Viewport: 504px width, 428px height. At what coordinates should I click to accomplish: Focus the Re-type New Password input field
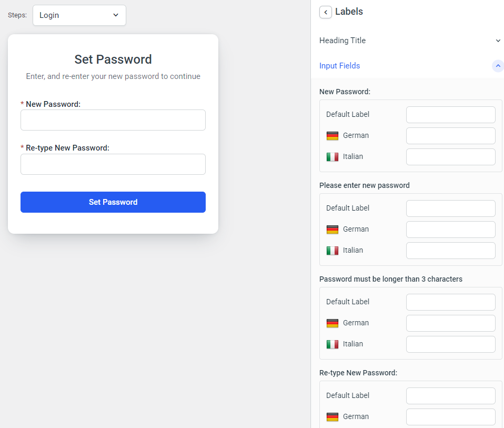[x=113, y=164]
